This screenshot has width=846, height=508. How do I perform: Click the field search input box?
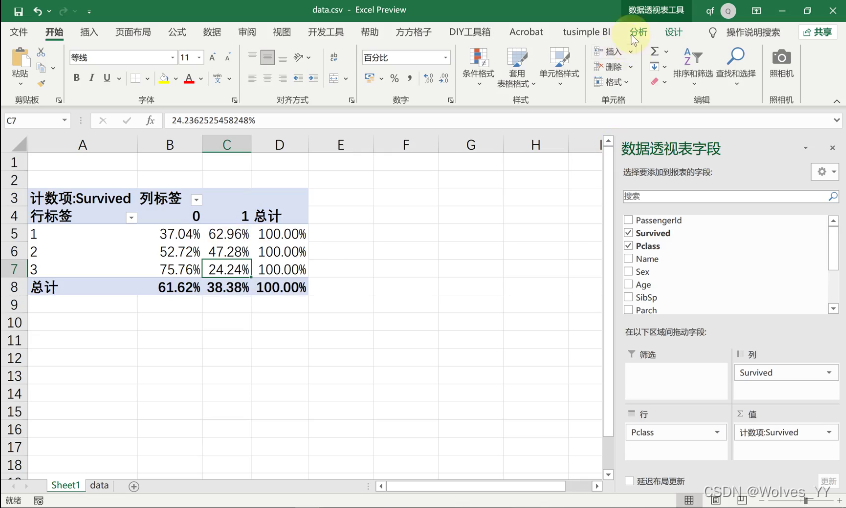(726, 196)
